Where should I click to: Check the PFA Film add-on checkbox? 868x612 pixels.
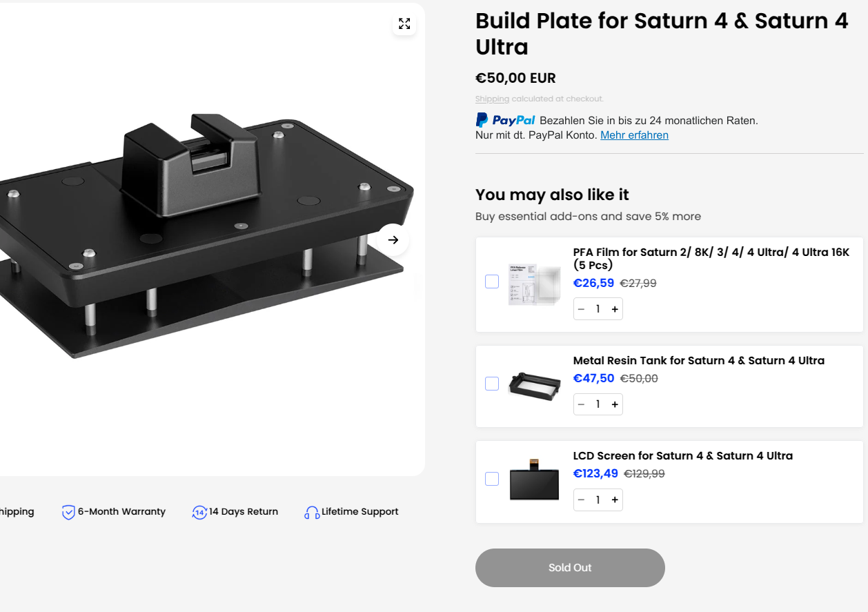coord(492,282)
